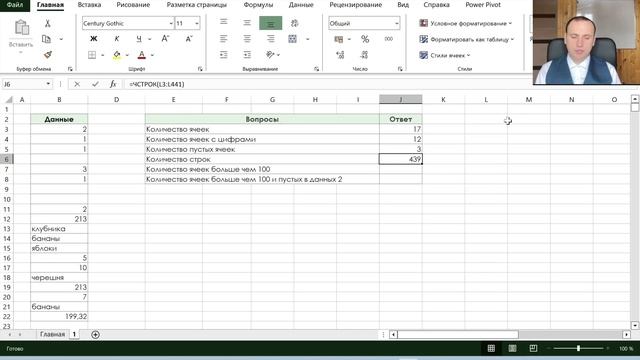Screen dimensions: 640x360
Task: Apply the red font color A
Action: [141, 55]
